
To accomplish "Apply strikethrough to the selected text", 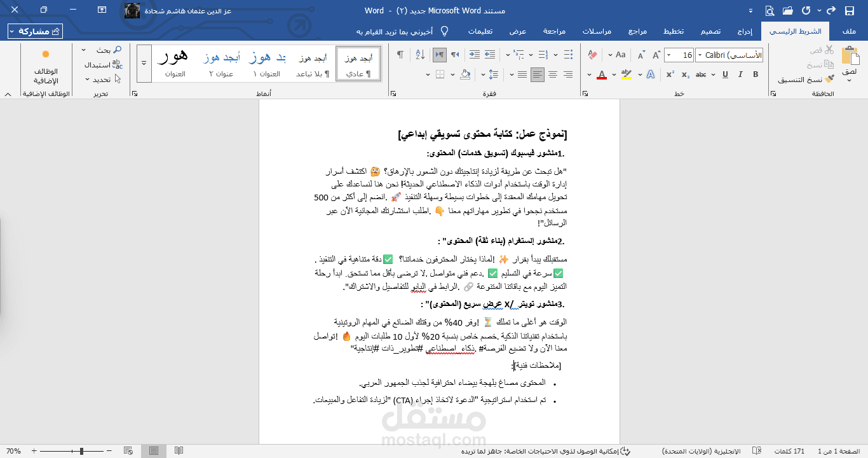I will click(701, 74).
